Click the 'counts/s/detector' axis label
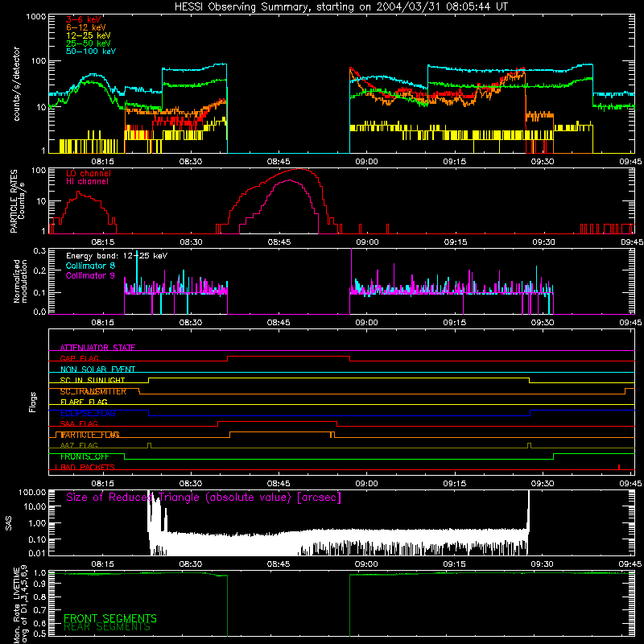 coord(16,84)
